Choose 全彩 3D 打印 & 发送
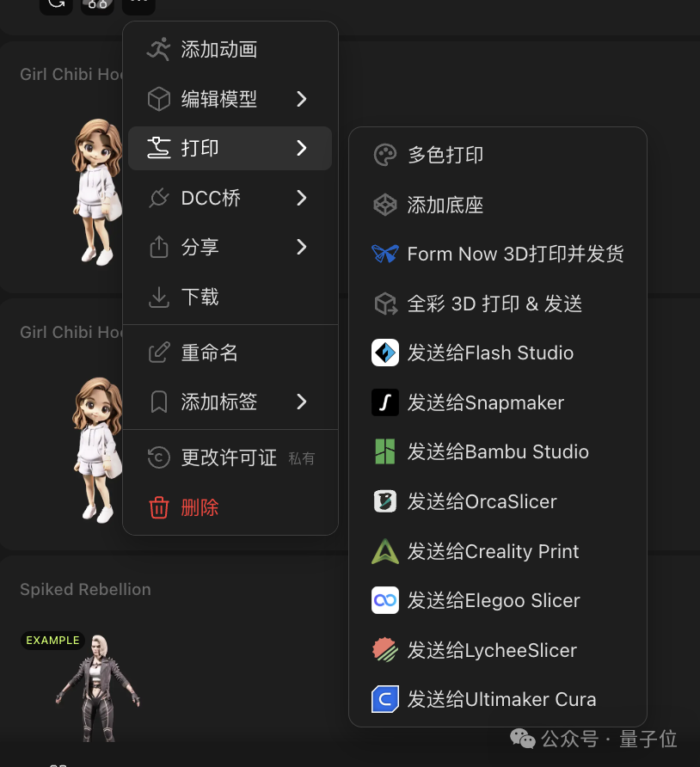 498,304
